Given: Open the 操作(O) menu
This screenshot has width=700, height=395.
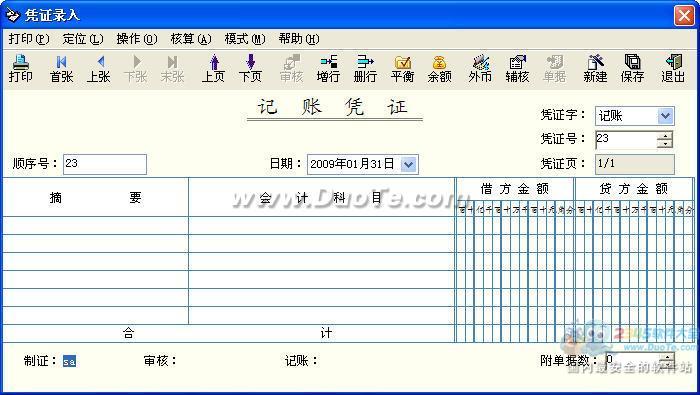Looking at the screenshot, I should [137, 39].
